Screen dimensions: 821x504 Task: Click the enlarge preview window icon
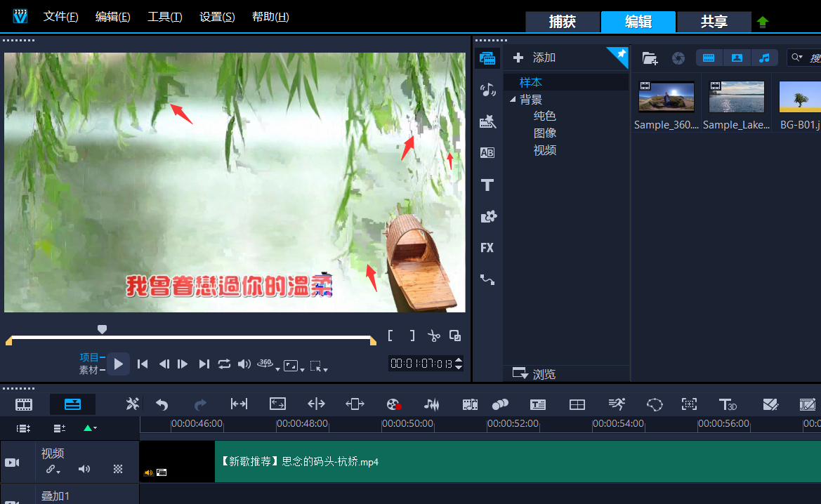(455, 336)
